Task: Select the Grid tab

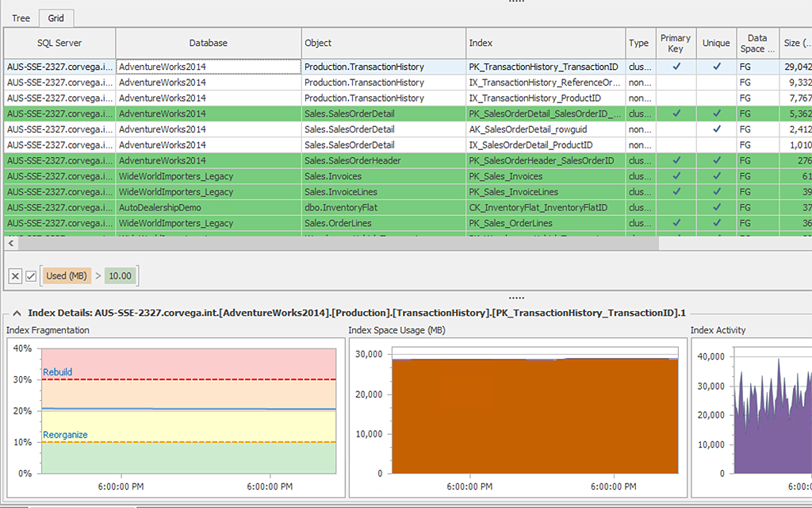Action: pyautogui.click(x=56, y=17)
